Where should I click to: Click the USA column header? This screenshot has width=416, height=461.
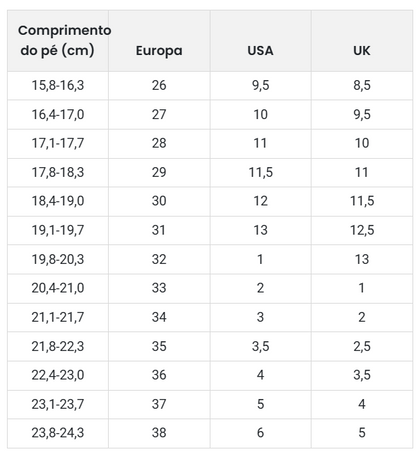point(260,41)
